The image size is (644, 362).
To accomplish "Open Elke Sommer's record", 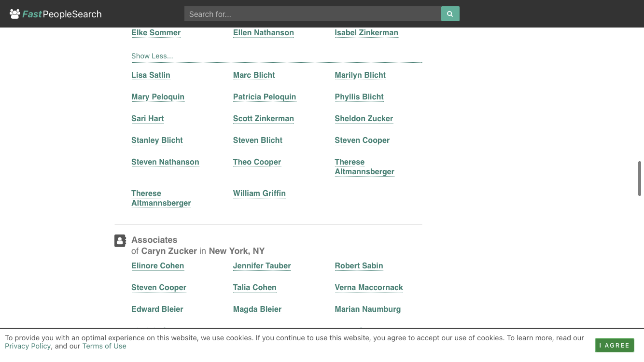I will point(156,33).
